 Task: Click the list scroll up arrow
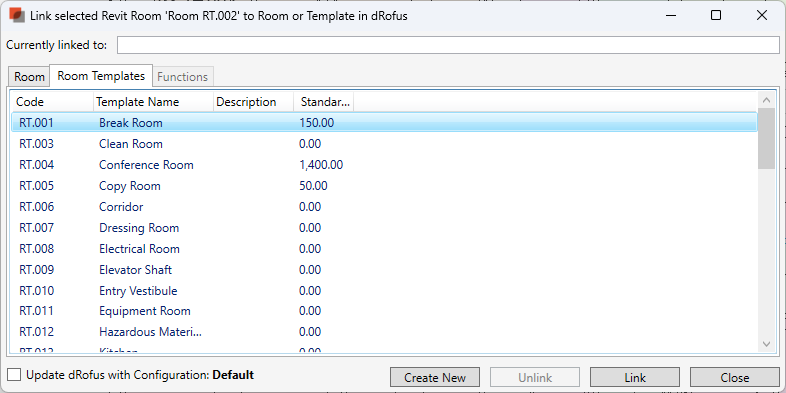coord(766,100)
